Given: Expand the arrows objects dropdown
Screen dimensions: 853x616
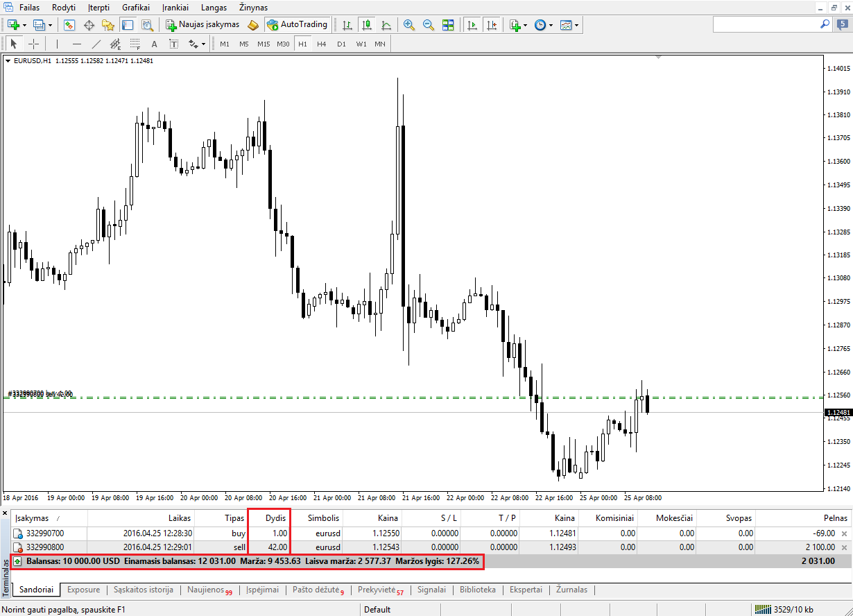Looking at the screenshot, I should 203,44.
